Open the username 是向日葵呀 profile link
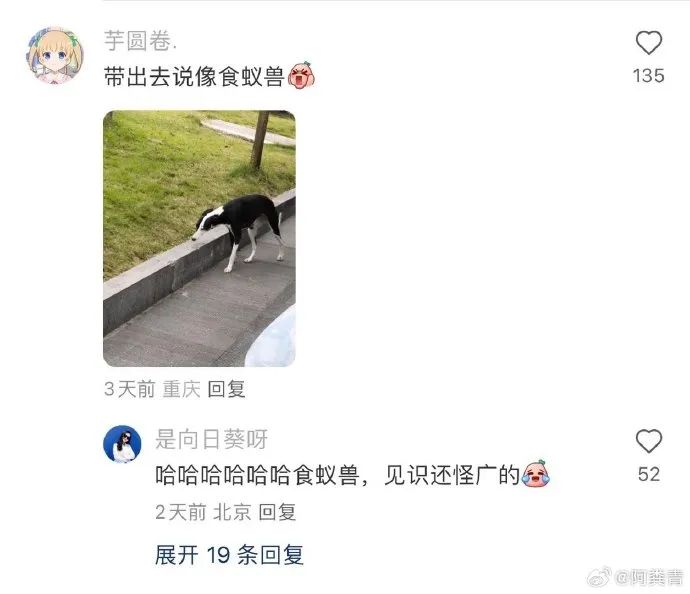The height and width of the screenshot is (594, 690). click(211, 439)
